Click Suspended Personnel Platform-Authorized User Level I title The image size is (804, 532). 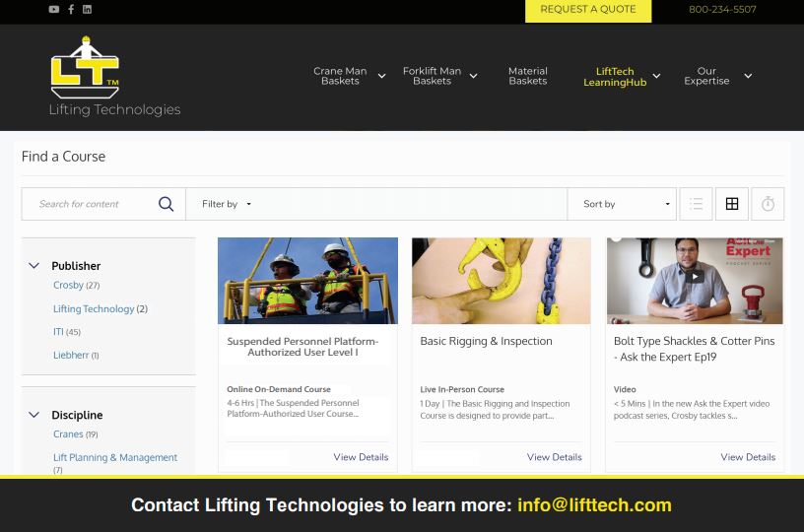click(302, 347)
